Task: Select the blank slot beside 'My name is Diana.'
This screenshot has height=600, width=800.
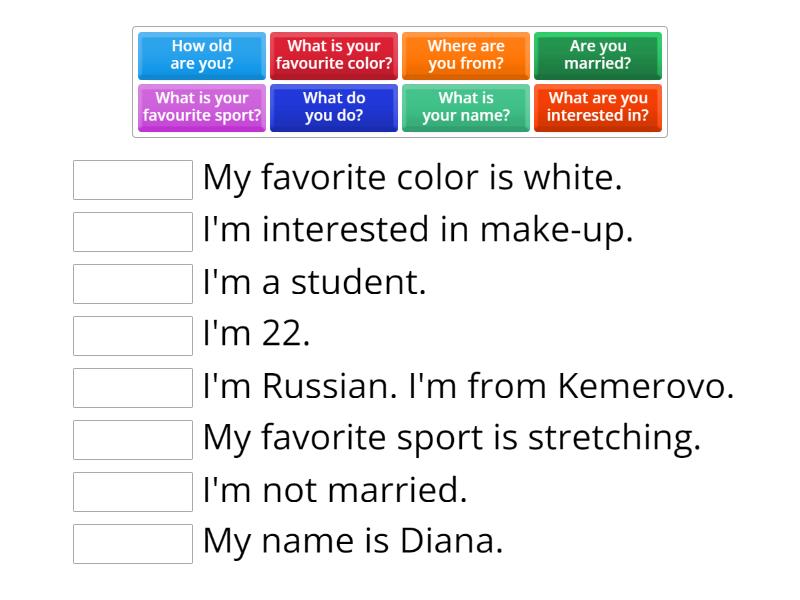Action: (x=133, y=544)
